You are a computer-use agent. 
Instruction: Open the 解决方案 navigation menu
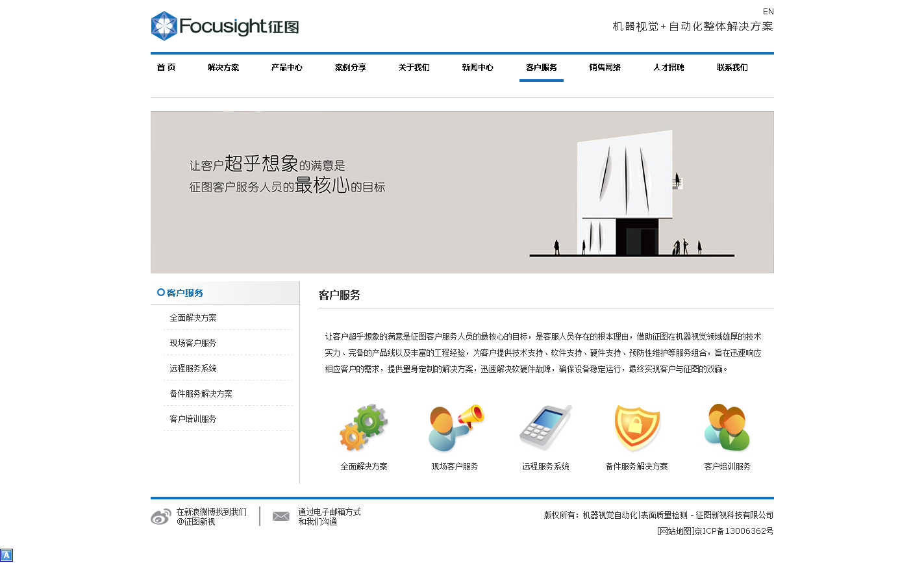pos(223,68)
